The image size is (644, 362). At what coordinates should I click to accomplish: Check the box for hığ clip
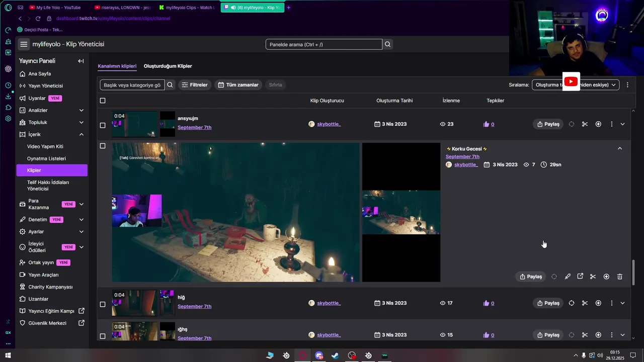click(103, 304)
